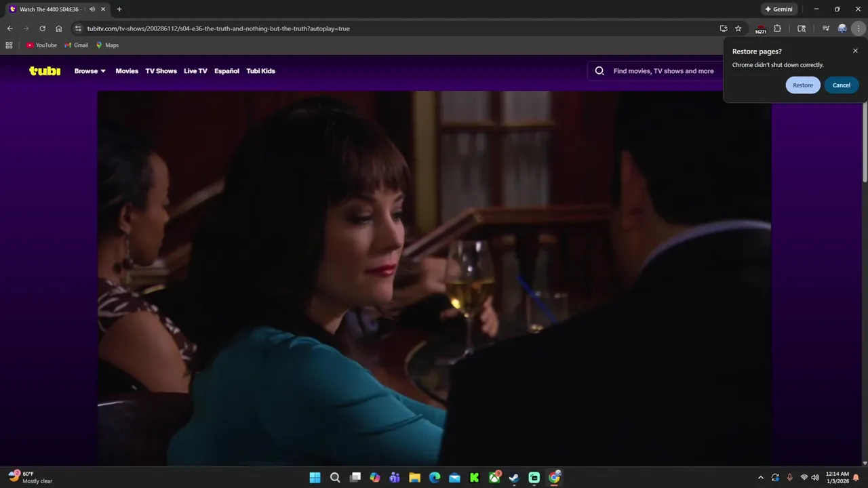Reload the Tubi page
Screen dimensions: 868x488
coord(42,28)
